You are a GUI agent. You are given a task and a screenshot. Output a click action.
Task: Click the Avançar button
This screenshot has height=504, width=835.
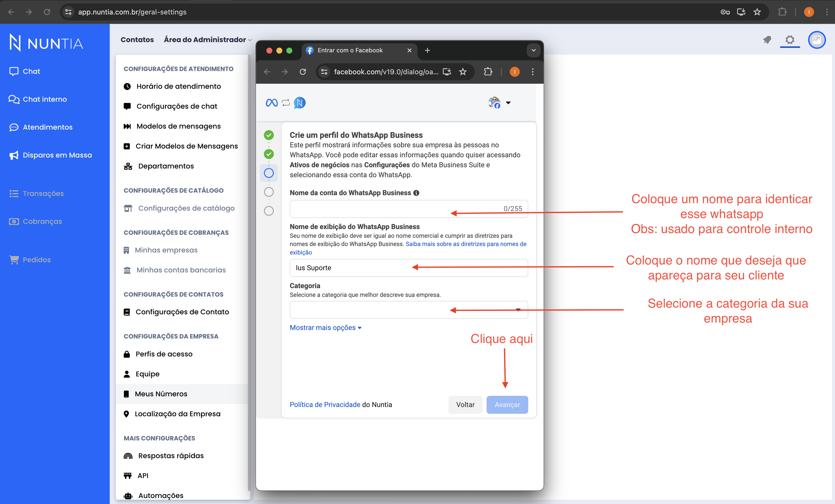click(507, 405)
